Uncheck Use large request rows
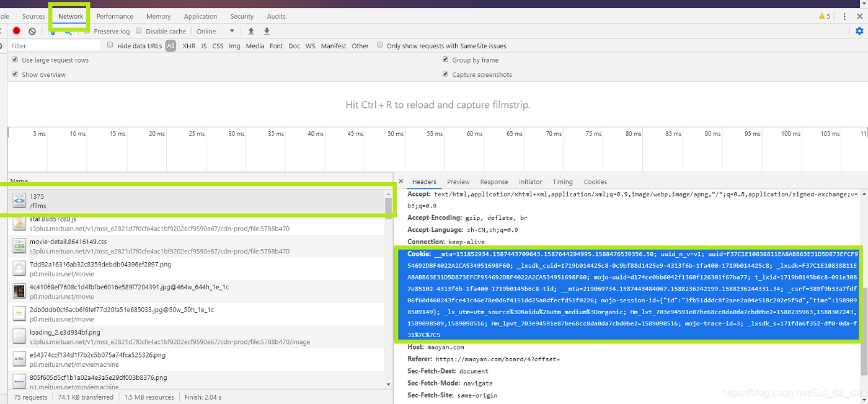This screenshot has width=868, height=404. pyautogui.click(x=15, y=59)
